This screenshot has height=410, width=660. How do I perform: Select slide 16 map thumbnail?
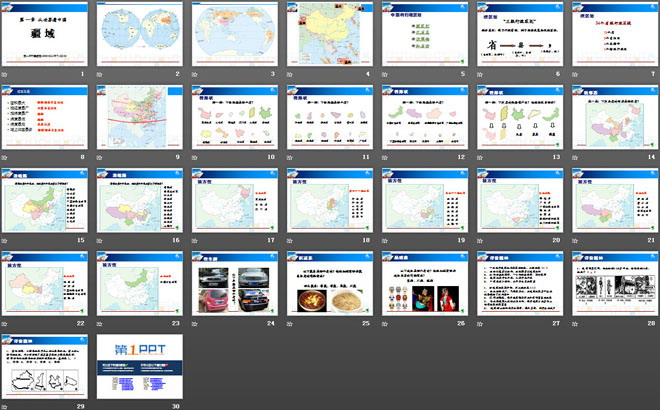coord(140,201)
